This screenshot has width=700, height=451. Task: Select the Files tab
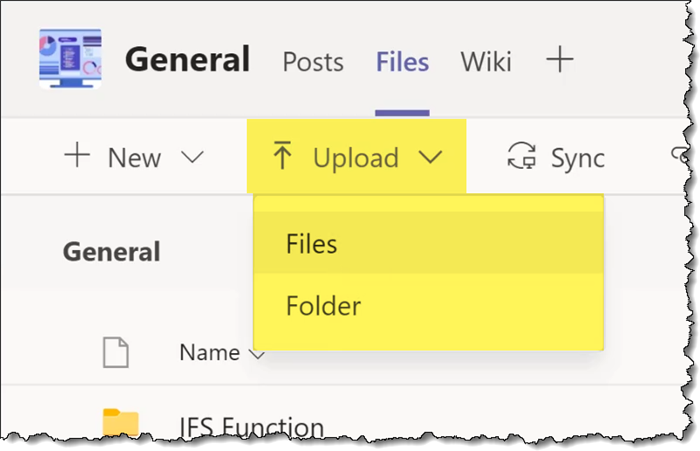402,62
